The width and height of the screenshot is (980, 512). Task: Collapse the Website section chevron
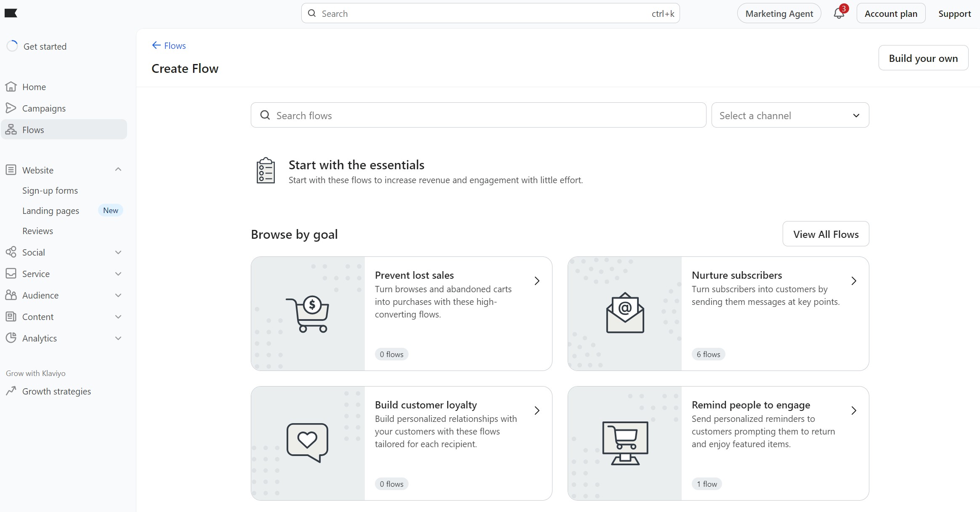(x=118, y=169)
